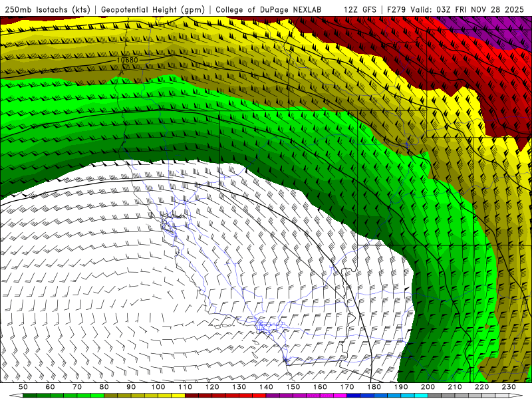
Task: Click the 'College of DuPage NEXLAB' label
Action: [269, 9]
